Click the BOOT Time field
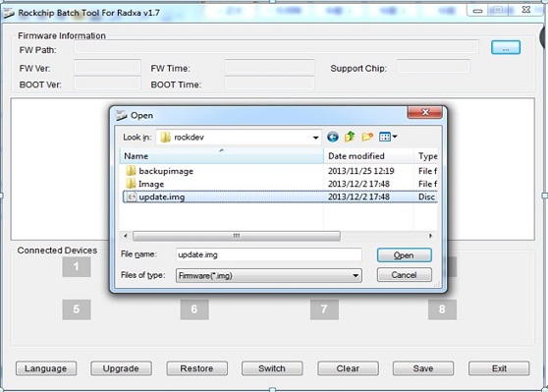Viewport: 548px width, 392px height. coord(269,84)
